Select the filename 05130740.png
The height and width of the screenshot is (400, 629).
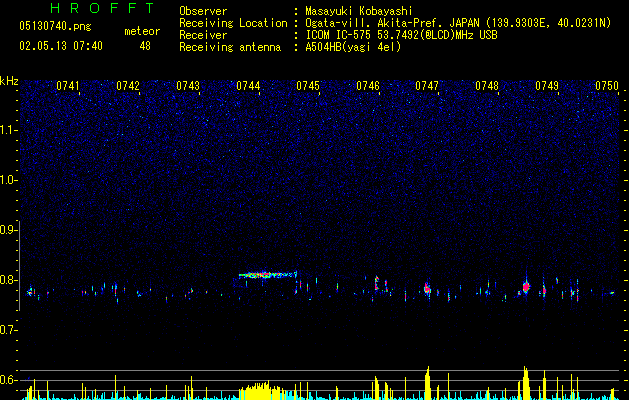(55, 26)
